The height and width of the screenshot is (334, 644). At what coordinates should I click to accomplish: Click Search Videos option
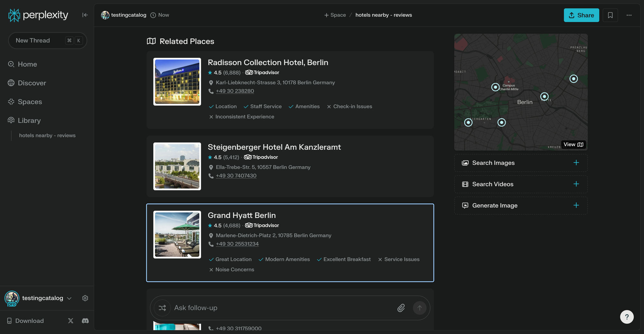pos(521,184)
